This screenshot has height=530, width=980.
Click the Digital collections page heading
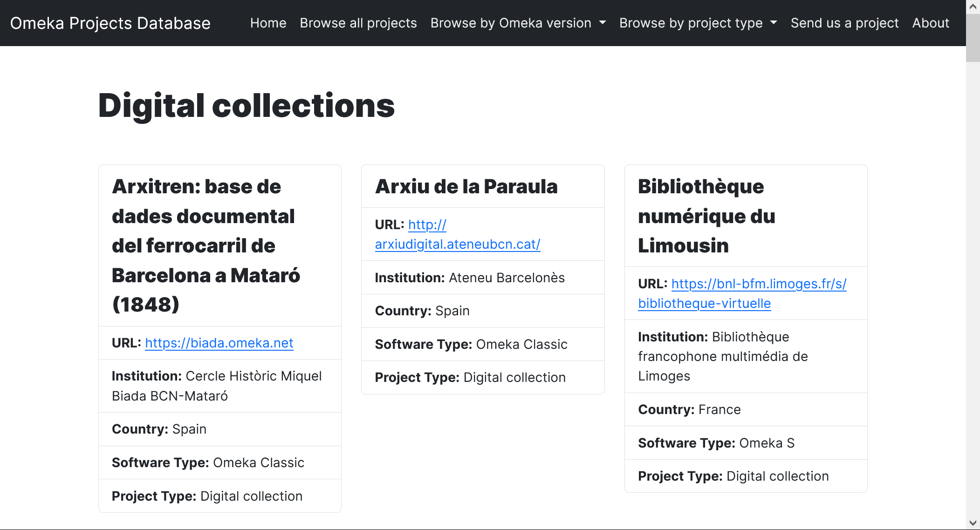pos(246,106)
